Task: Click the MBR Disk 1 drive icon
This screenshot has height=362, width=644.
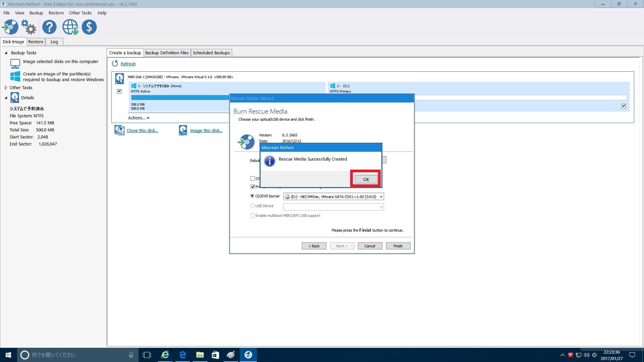Action: coord(119,78)
